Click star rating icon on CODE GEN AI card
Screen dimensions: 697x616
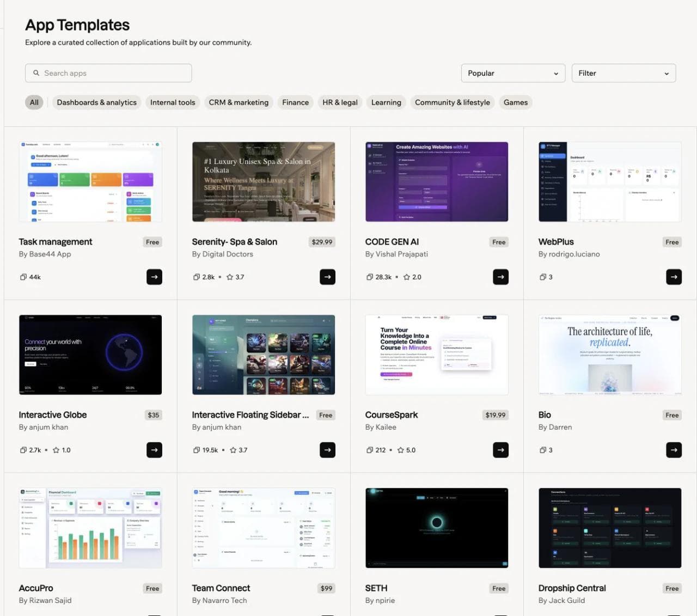(406, 277)
